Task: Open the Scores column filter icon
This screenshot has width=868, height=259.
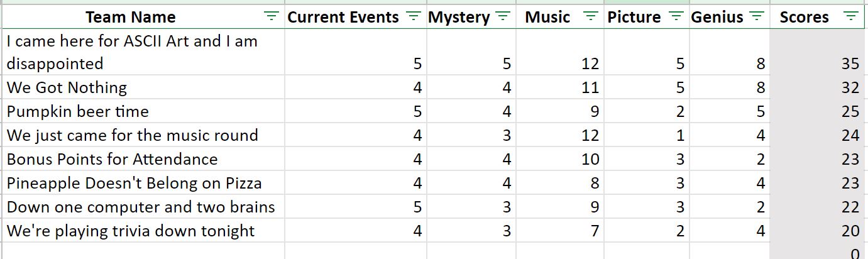Action: point(851,17)
